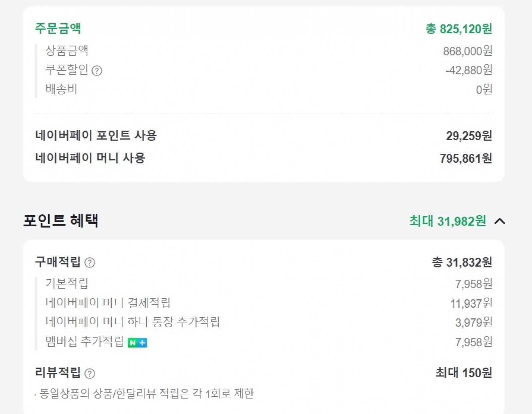Screen dimensions: 532x414
Task: Select the 포인트 혜택 section heading
Action: click(x=61, y=221)
